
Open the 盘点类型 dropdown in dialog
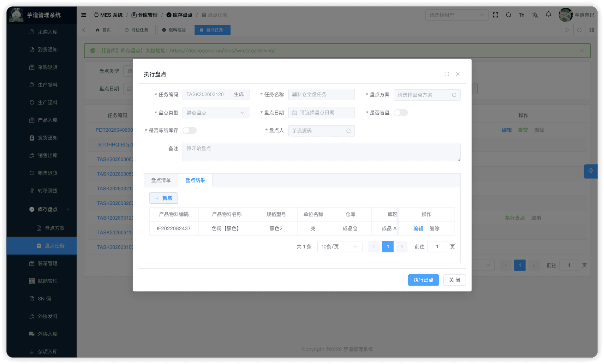click(216, 113)
